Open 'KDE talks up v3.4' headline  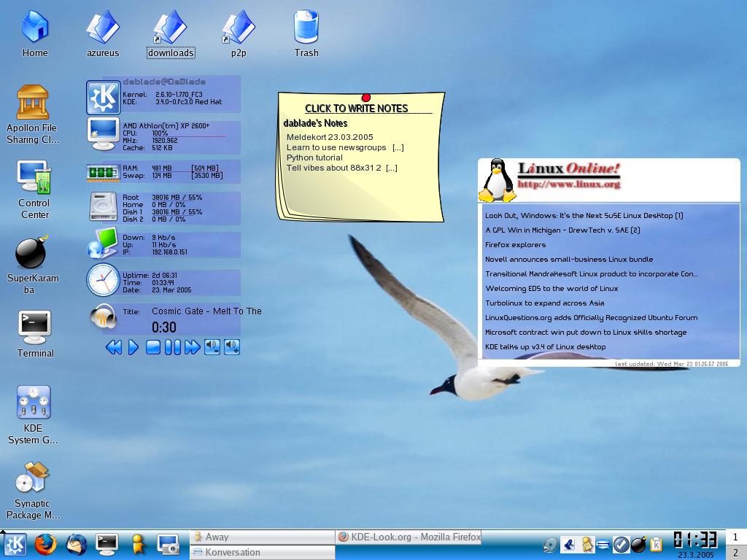546,347
